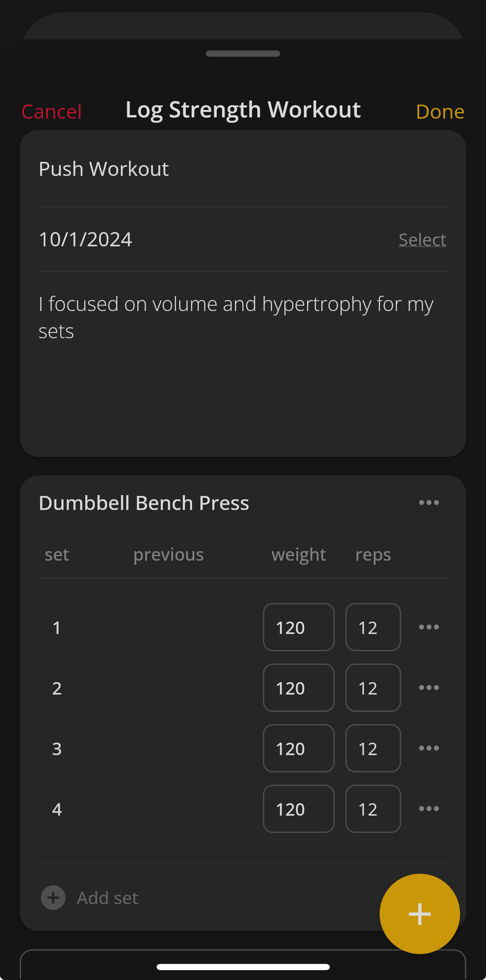Tap the 10/1/2024 date field
This screenshot has height=980, width=486.
pos(86,240)
